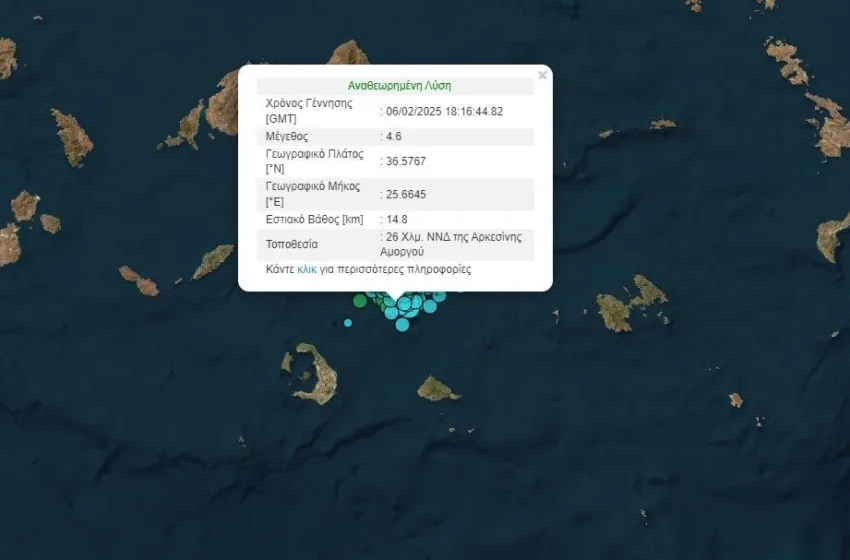
Task: Click the origin time value 06/02/2025 18:16:44.82
Action: point(444,111)
